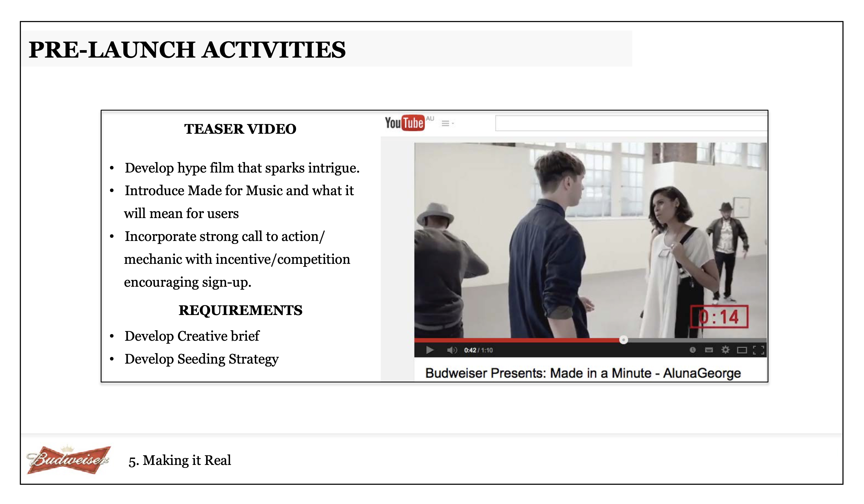The image size is (864, 504).
Task: Mute the video with the speaker icon
Action: click(x=452, y=350)
